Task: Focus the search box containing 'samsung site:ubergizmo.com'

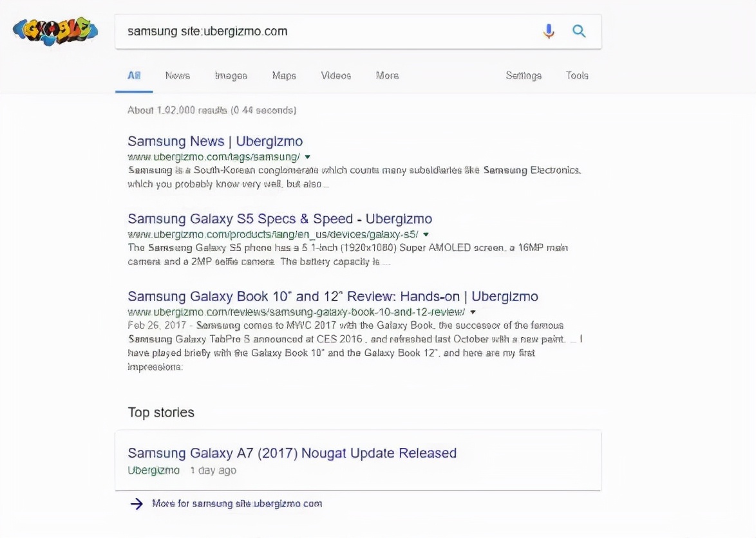Action: click(x=358, y=32)
